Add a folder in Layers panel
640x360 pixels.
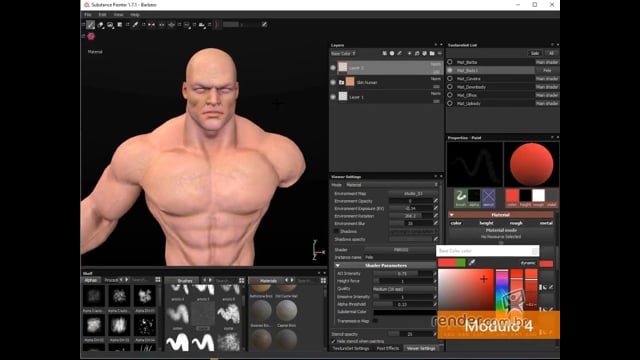[432, 53]
